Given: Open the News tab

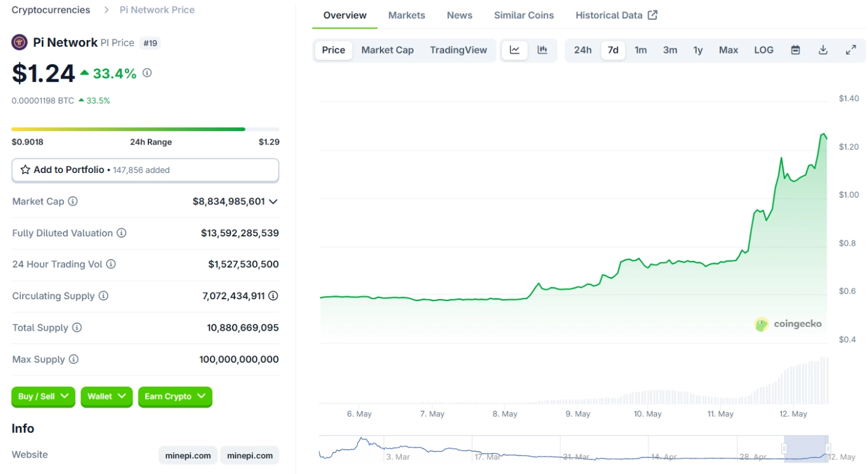Looking at the screenshot, I should tap(460, 15).
